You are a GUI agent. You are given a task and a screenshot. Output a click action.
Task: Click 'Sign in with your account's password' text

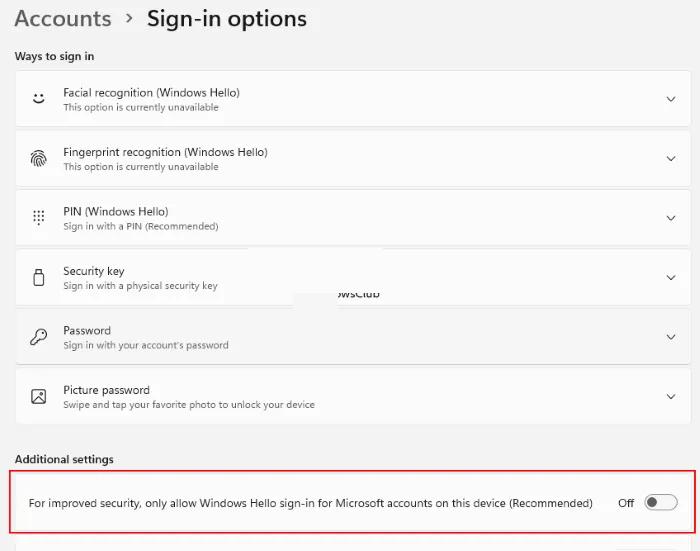(146, 345)
